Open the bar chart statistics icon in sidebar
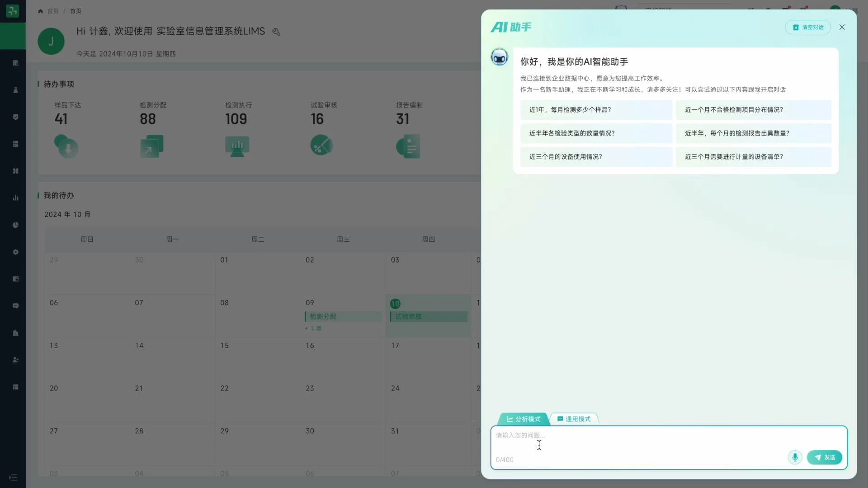 [15, 197]
